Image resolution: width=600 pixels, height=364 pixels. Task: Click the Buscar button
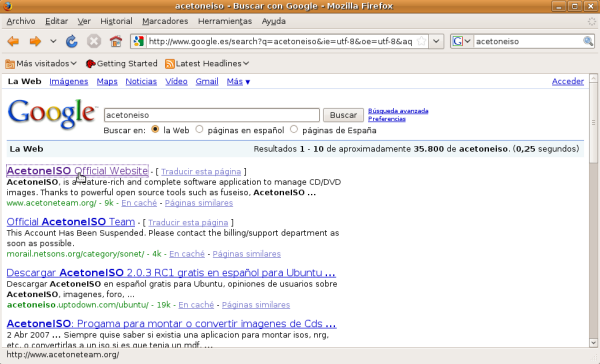coord(343,115)
